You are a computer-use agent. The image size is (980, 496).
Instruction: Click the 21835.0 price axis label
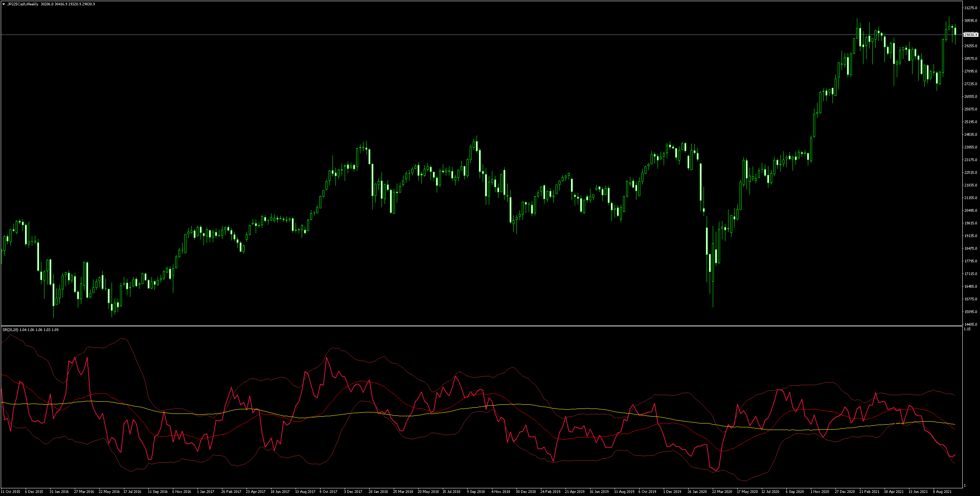(970, 185)
